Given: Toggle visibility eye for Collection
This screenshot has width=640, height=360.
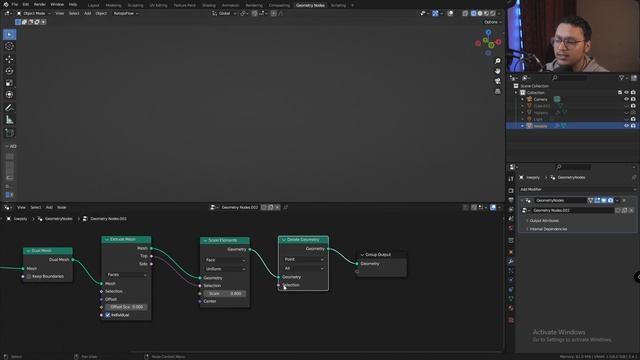Looking at the screenshot, I should 627,93.
